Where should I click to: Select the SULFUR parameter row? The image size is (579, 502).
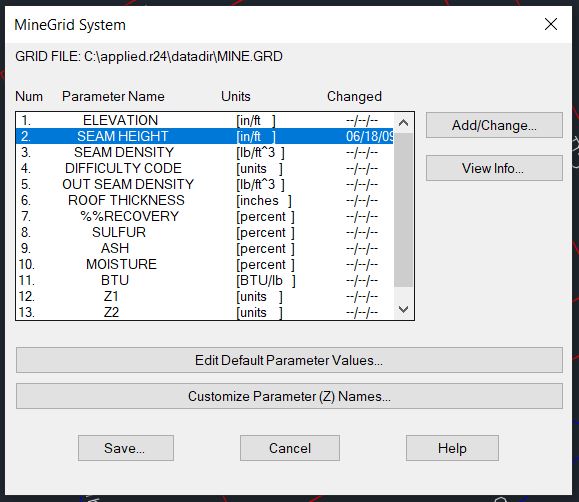coord(205,232)
